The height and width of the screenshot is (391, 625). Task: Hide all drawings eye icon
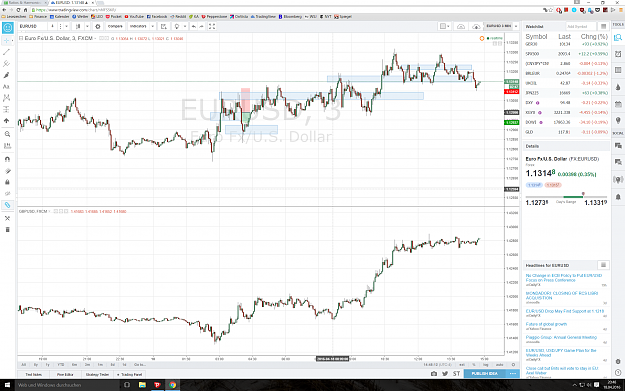[7, 194]
